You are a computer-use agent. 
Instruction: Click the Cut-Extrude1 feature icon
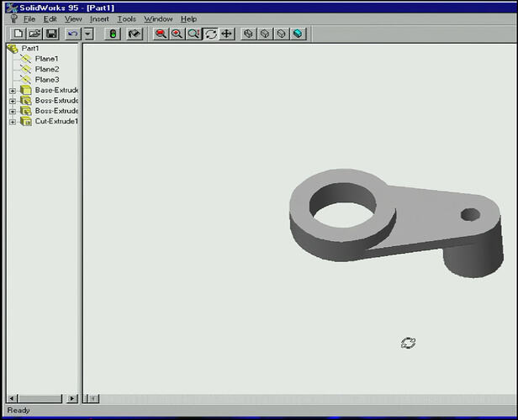pos(26,121)
